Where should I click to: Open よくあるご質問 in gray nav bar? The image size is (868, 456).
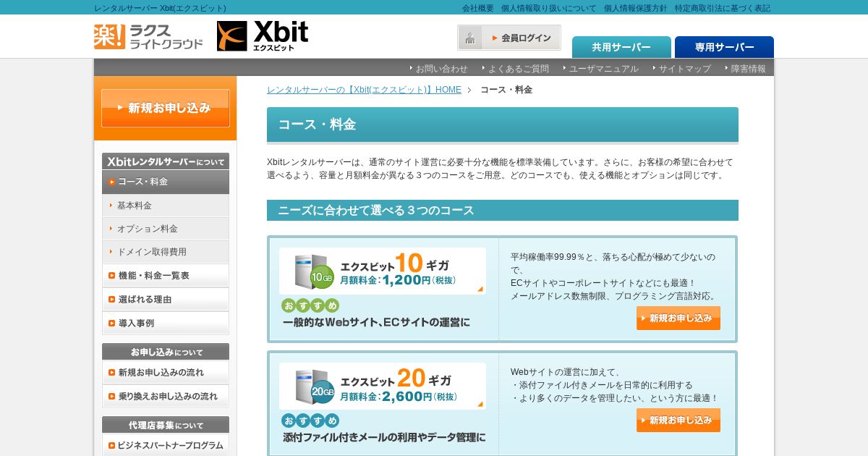pyautogui.click(x=518, y=69)
